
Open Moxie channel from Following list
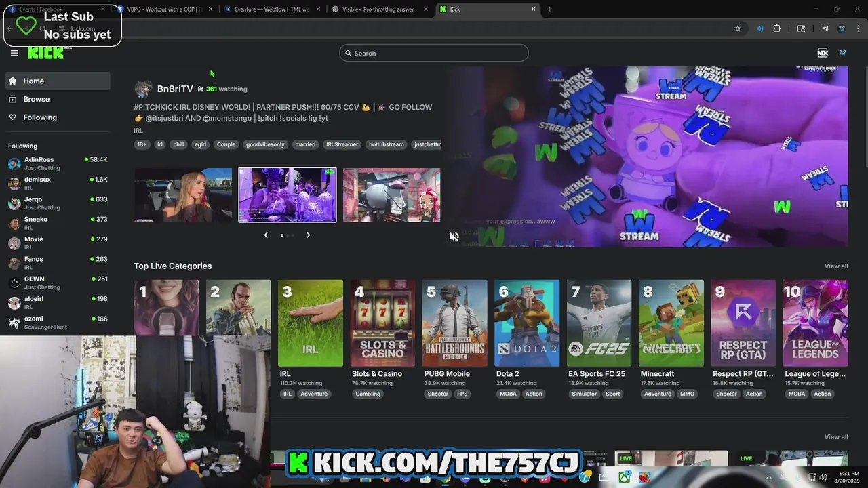pos(58,243)
